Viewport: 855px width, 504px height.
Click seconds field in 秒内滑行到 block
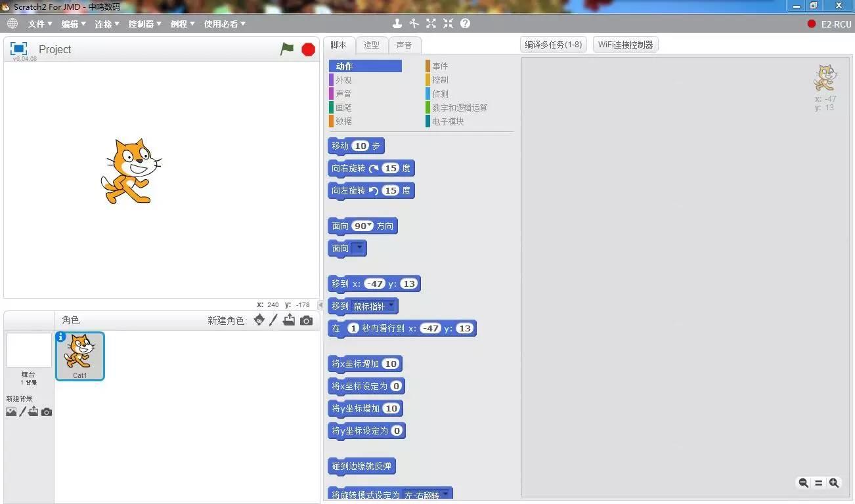tap(353, 328)
